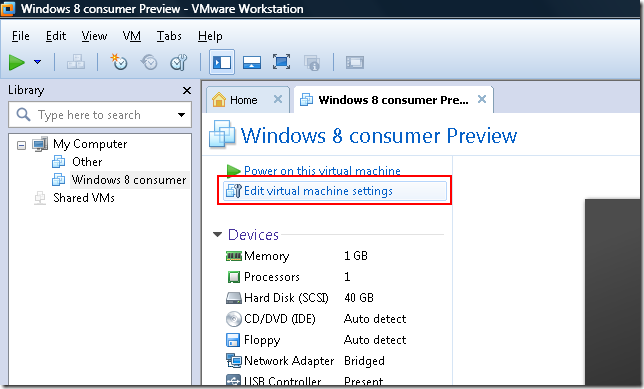
Task: Click the Unity mode toolbar icon
Action: [312, 63]
